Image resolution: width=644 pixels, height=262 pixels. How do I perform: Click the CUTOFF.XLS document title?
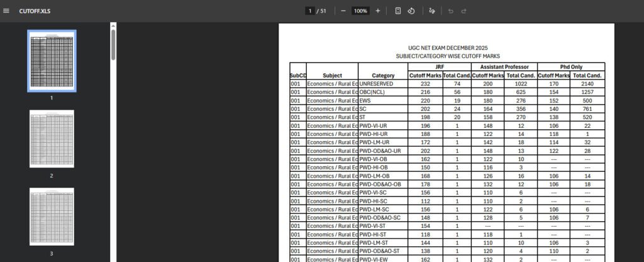coord(34,11)
